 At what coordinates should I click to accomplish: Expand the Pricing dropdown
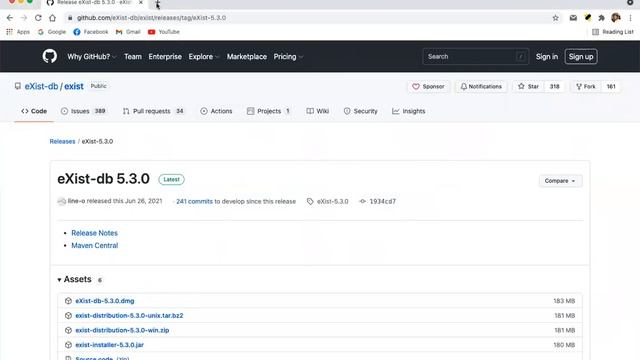288,57
